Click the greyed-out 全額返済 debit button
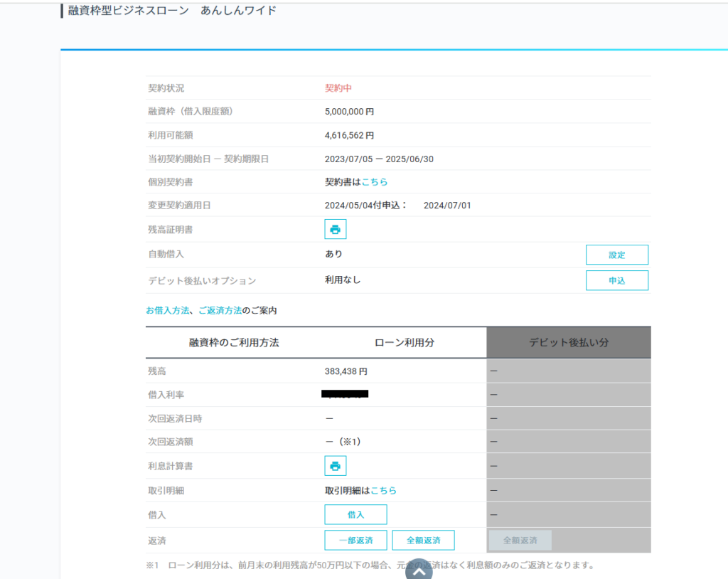 520,540
